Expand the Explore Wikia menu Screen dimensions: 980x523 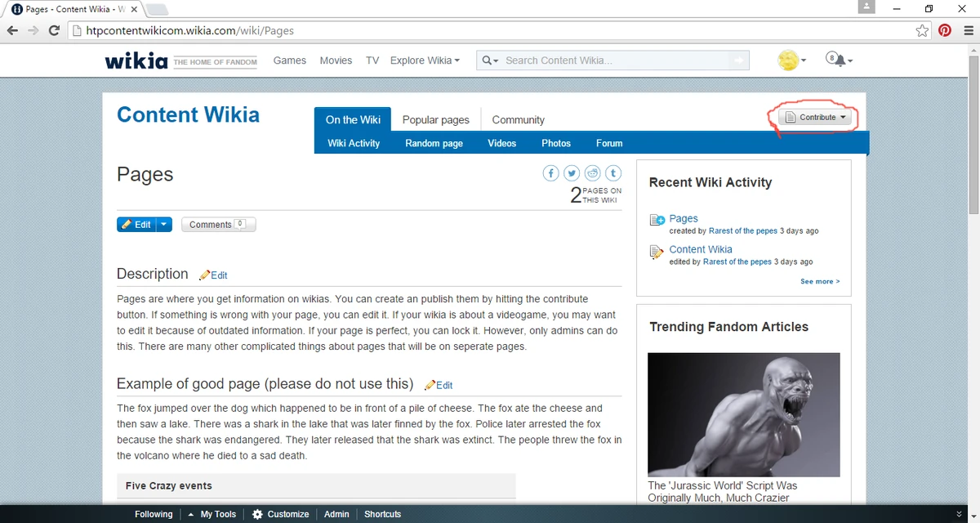point(424,60)
